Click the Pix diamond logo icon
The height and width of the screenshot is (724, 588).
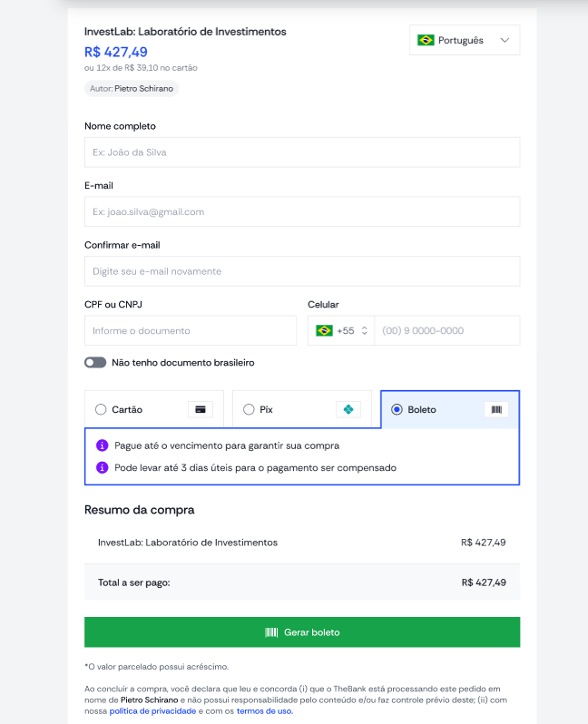click(348, 409)
